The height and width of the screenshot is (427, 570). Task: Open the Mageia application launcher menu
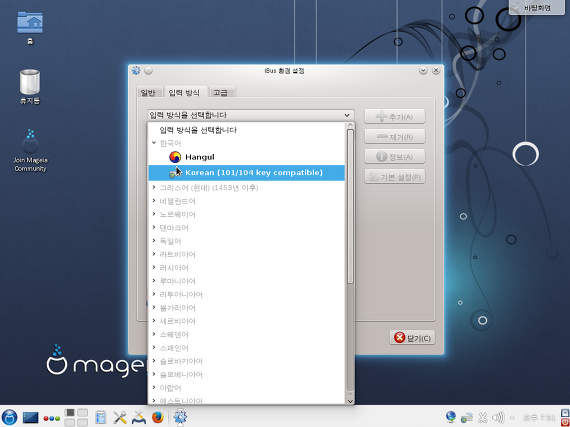pos(9,417)
